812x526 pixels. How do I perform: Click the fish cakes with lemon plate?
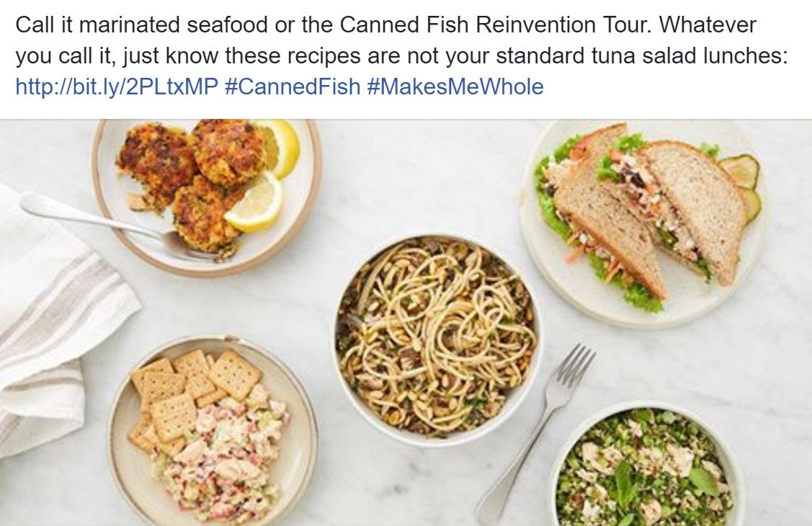[207, 197]
